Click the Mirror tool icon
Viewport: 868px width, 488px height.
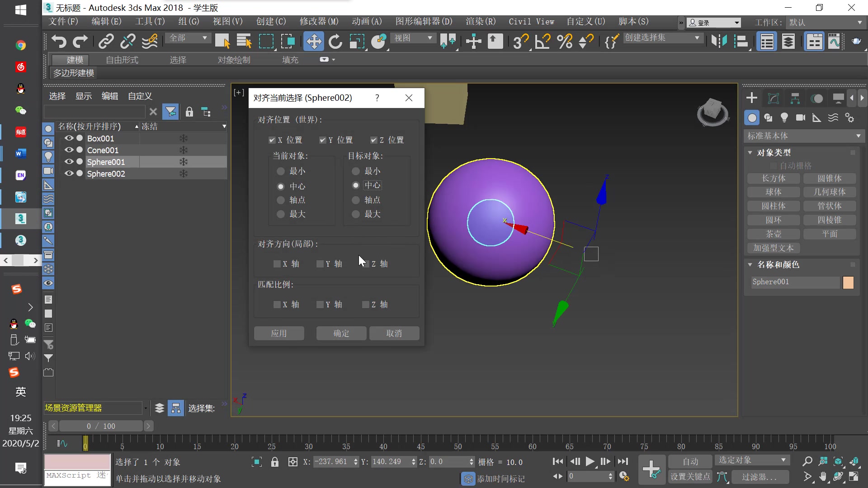point(719,42)
